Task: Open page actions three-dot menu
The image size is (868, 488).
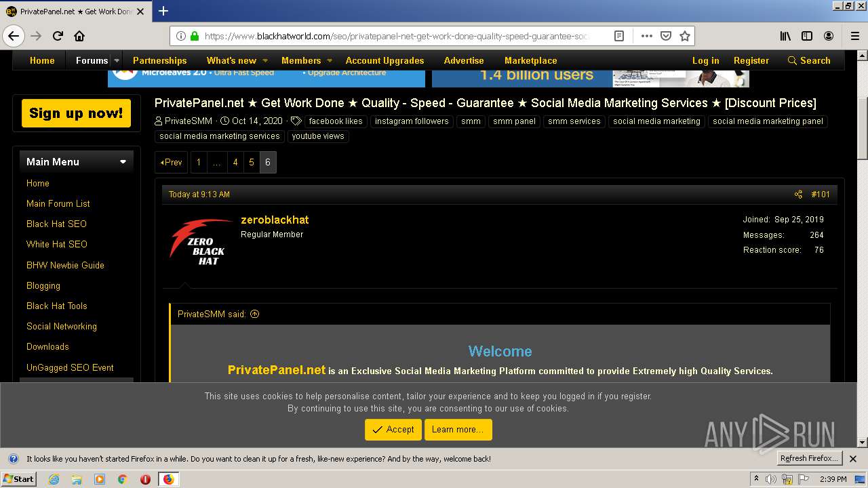Action: 646,36
